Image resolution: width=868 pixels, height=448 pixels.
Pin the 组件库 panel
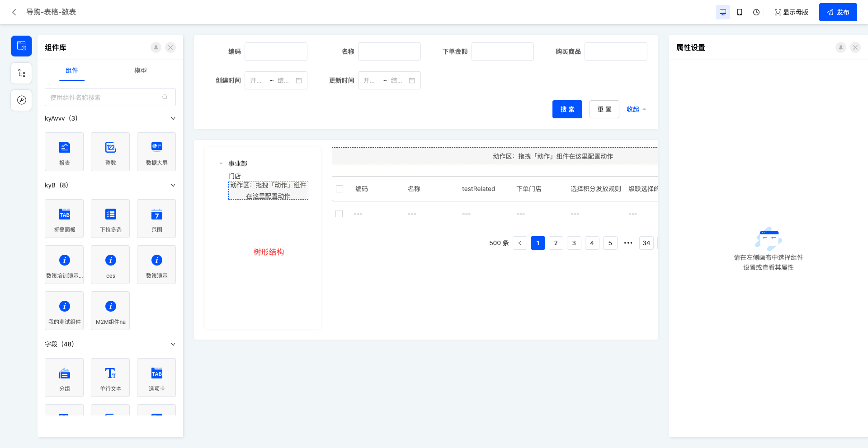156,47
